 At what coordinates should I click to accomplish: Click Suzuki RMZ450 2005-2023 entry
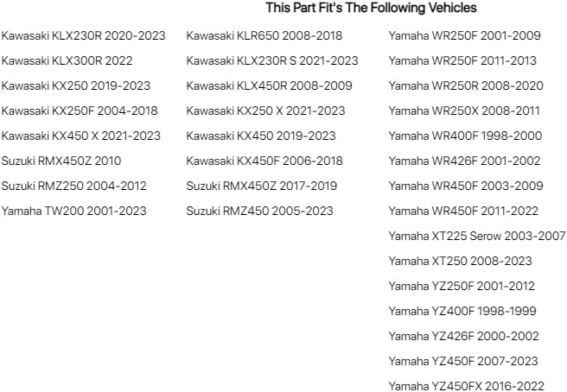click(x=259, y=211)
